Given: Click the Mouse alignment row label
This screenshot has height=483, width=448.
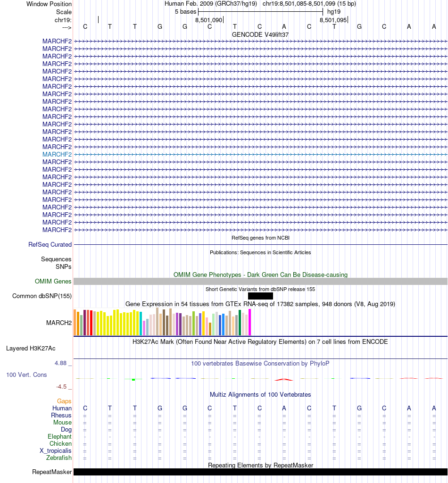Looking at the screenshot, I should [x=63, y=422].
